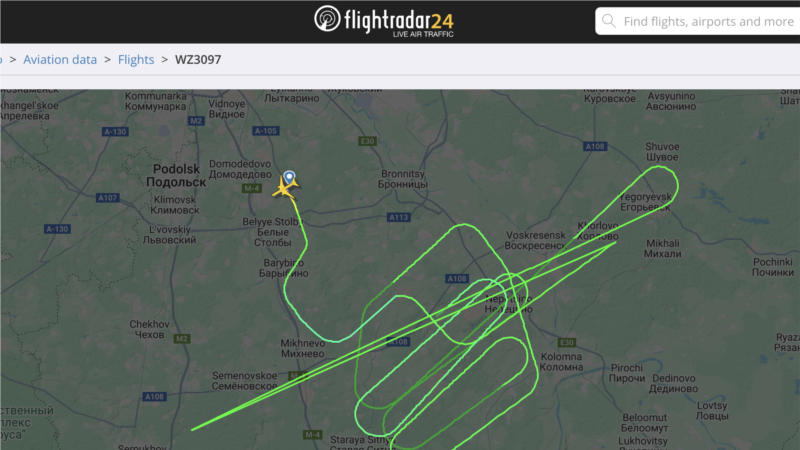Click the A108 road badge near Shuvoe

pos(594,146)
